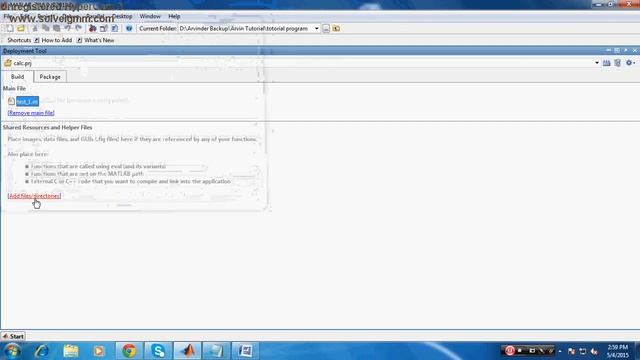Go up one folder level icon
The height and width of the screenshot is (360, 640).
point(336,29)
